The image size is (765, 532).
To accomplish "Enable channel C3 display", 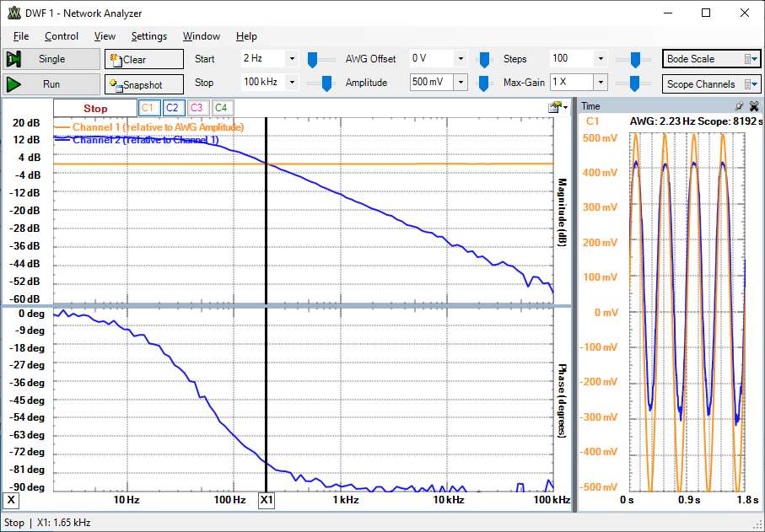I will click(197, 108).
